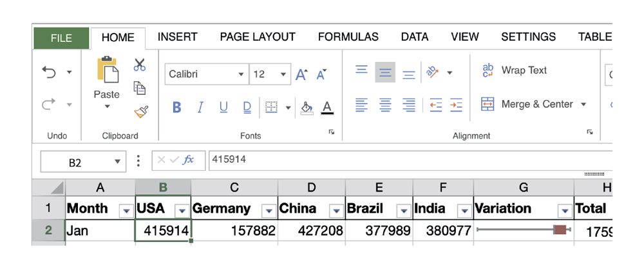Click the Copy icon in Clipboard

pos(139,88)
